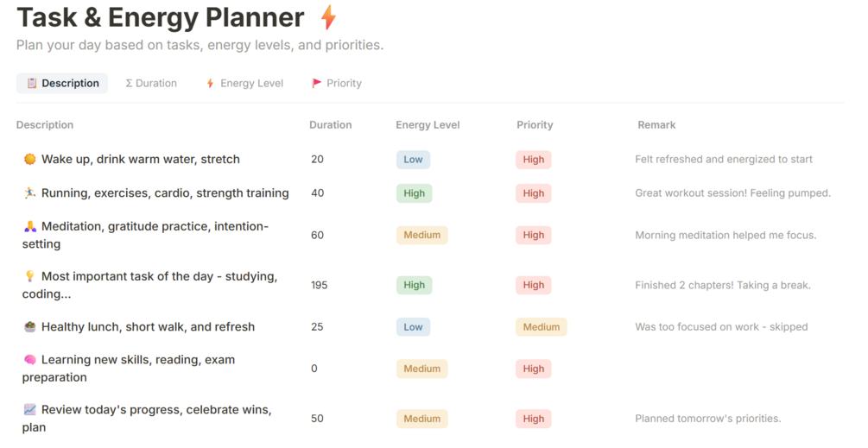
Task: Click the chart emoji on Review row
Action: point(30,410)
